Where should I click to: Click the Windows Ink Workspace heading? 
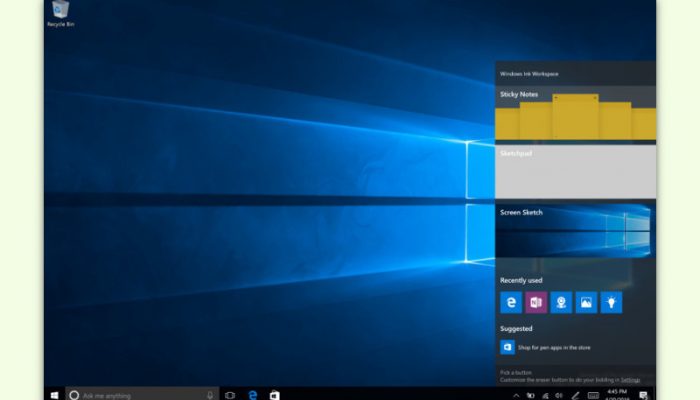click(529, 74)
